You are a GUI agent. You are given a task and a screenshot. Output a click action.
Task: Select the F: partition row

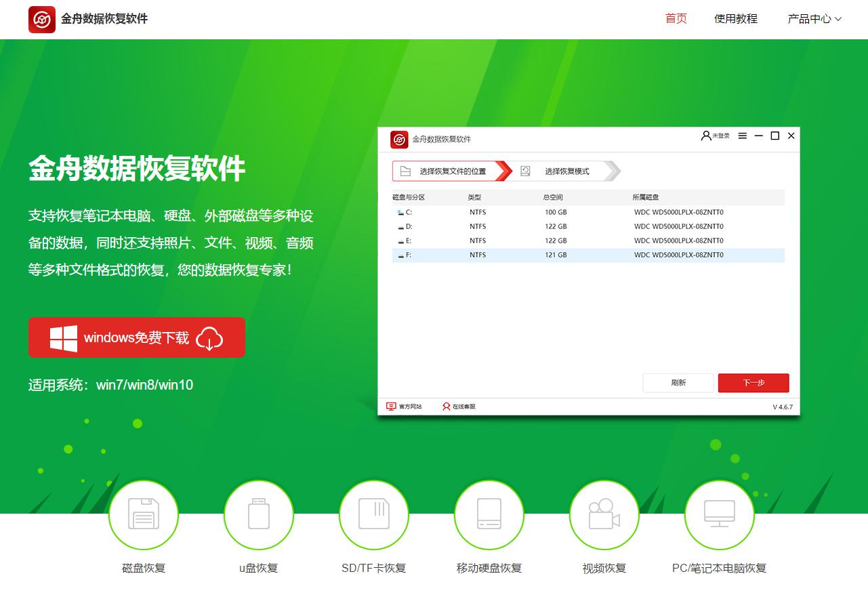(x=587, y=255)
